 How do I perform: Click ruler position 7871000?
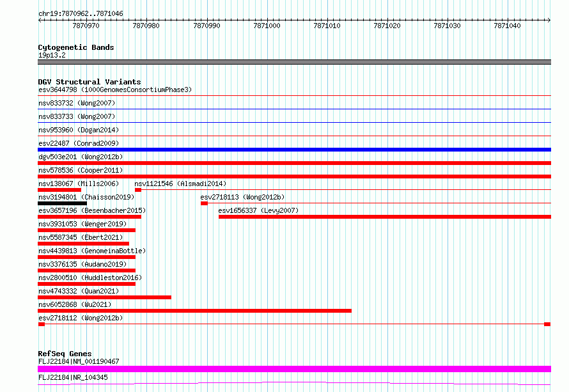[267, 26]
